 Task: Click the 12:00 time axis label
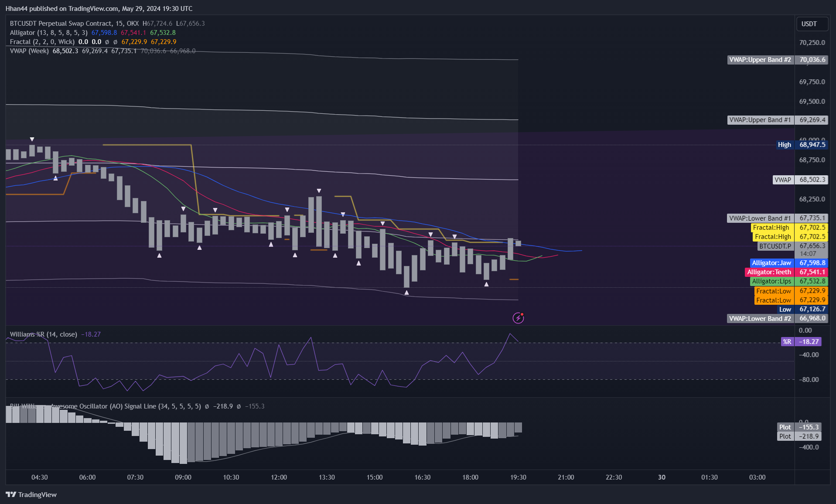pyautogui.click(x=279, y=477)
